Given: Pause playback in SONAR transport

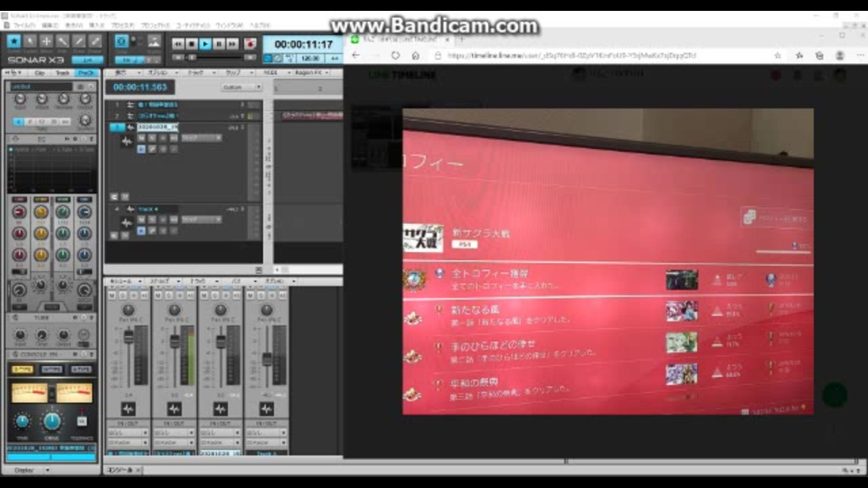Looking at the screenshot, I should [x=219, y=43].
